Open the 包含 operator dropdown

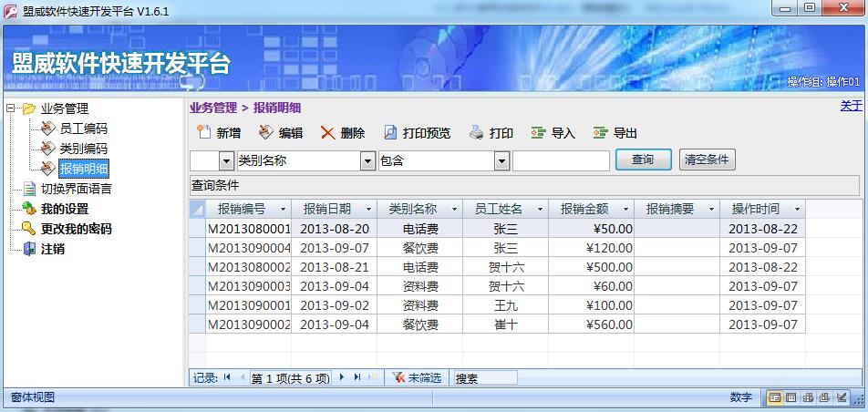[x=501, y=161]
